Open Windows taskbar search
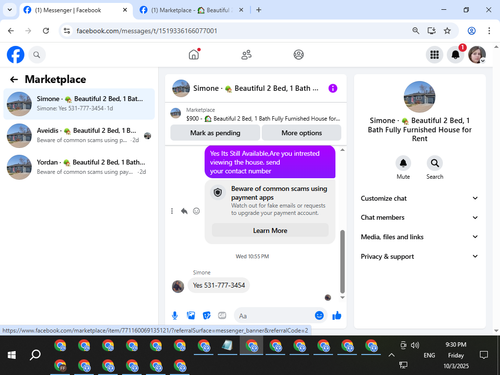The height and width of the screenshot is (375, 500). pos(35,355)
